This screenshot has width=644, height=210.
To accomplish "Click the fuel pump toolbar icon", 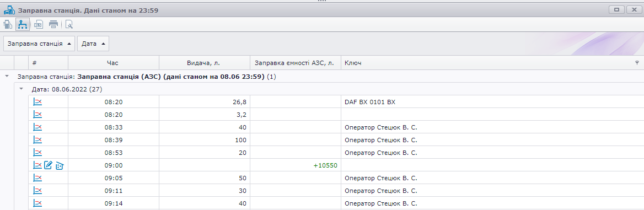I will [x=8, y=25].
